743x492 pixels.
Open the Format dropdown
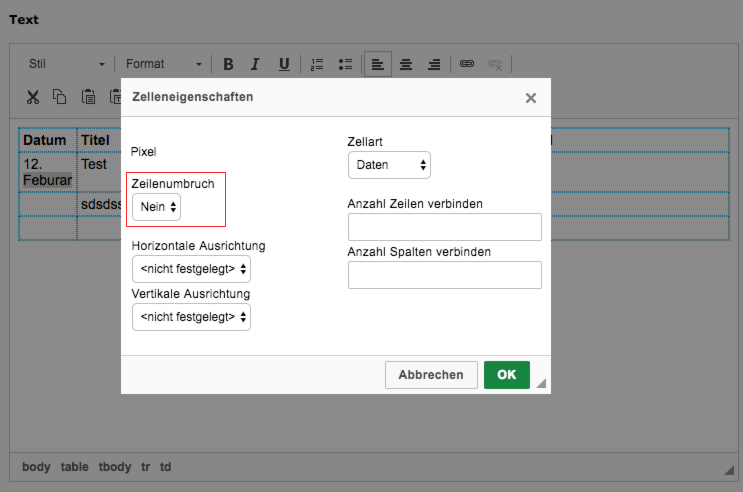pyautogui.click(x=164, y=64)
